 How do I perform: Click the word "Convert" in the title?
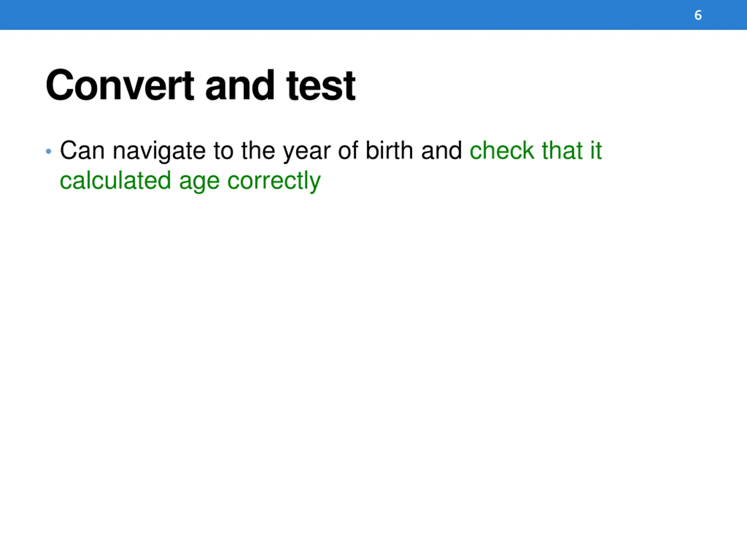(x=120, y=85)
